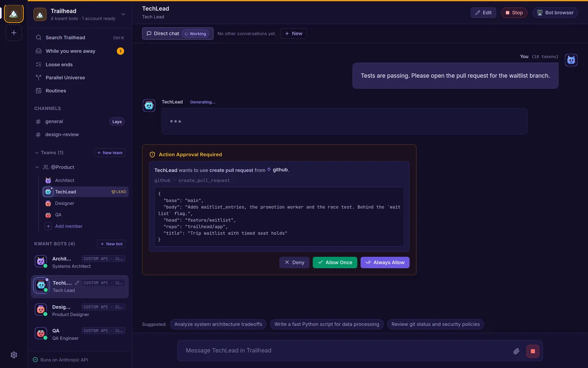
Task: Click TechLead avatar next to Generating message
Action: [149, 105]
